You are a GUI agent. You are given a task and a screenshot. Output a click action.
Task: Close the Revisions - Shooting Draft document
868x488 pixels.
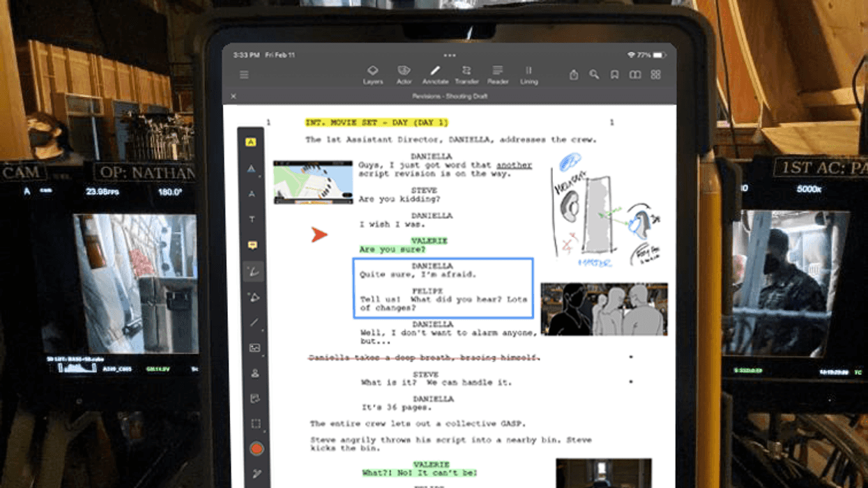[x=234, y=96]
